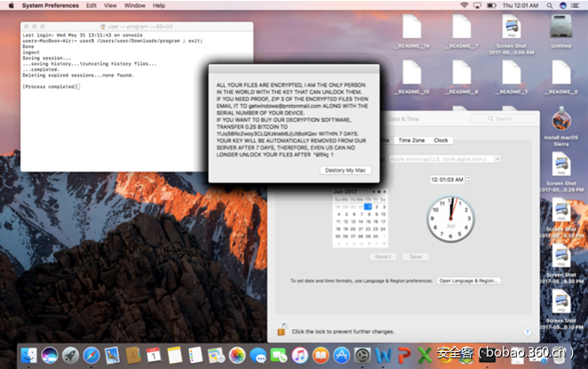Click the help question mark button
588x369 pixels.
[x=527, y=331]
